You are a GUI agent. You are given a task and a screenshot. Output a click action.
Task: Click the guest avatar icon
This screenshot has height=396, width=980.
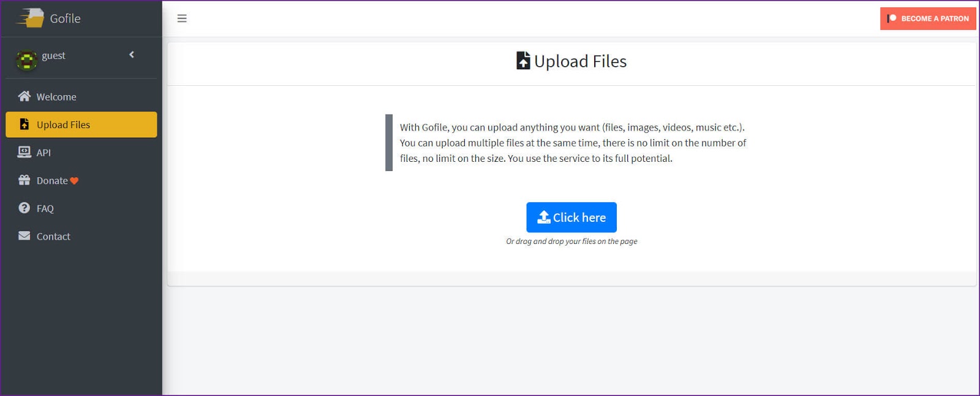26,59
